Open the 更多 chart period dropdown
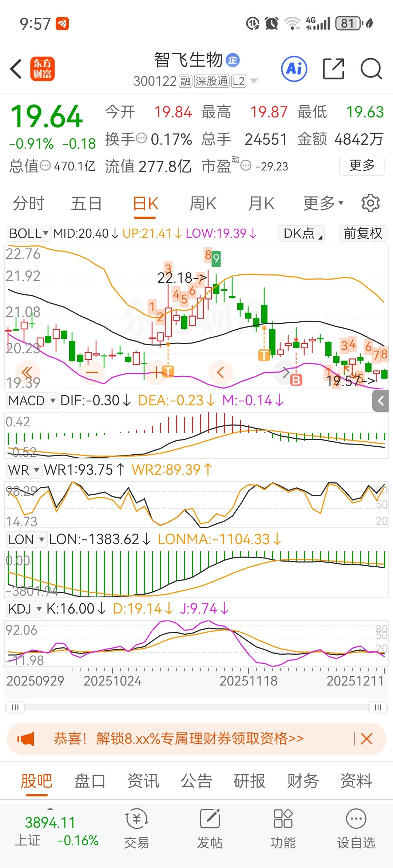 pos(323,203)
